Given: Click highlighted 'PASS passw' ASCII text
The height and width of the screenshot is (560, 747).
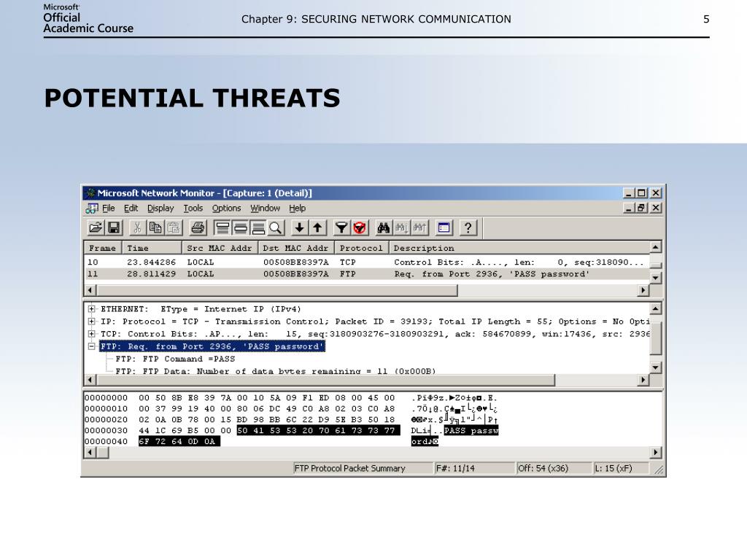Looking at the screenshot, I should tap(471, 430).
